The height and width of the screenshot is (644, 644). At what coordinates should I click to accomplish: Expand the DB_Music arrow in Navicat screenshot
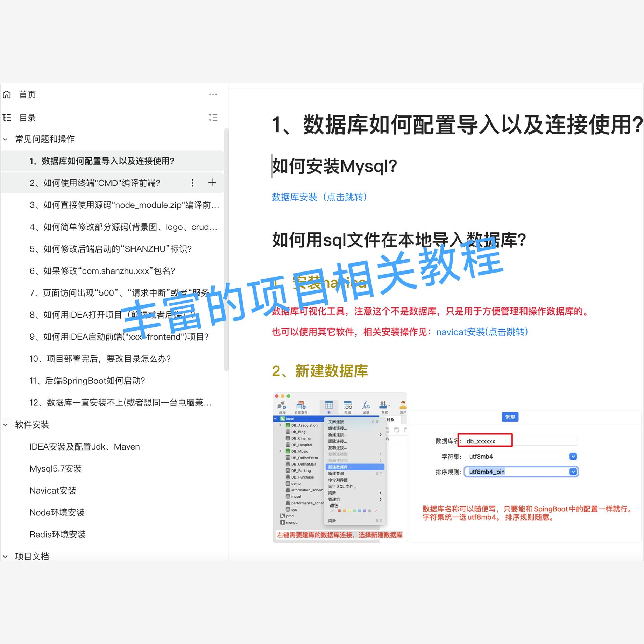[x=281, y=451]
